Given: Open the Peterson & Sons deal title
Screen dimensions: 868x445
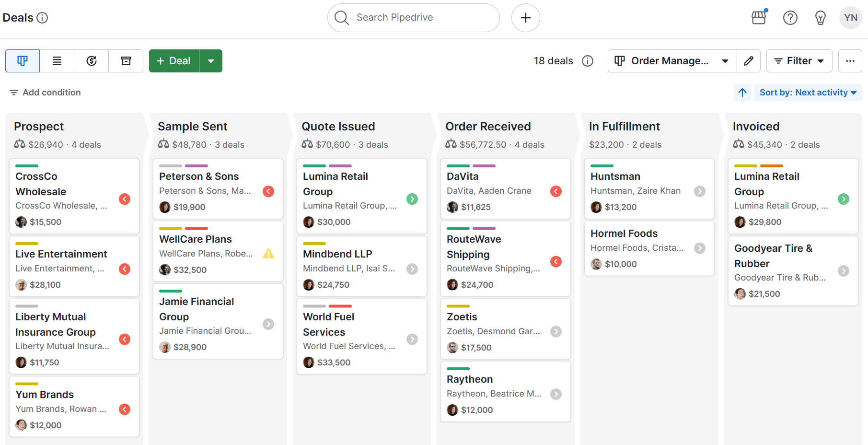Looking at the screenshot, I should (199, 176).
